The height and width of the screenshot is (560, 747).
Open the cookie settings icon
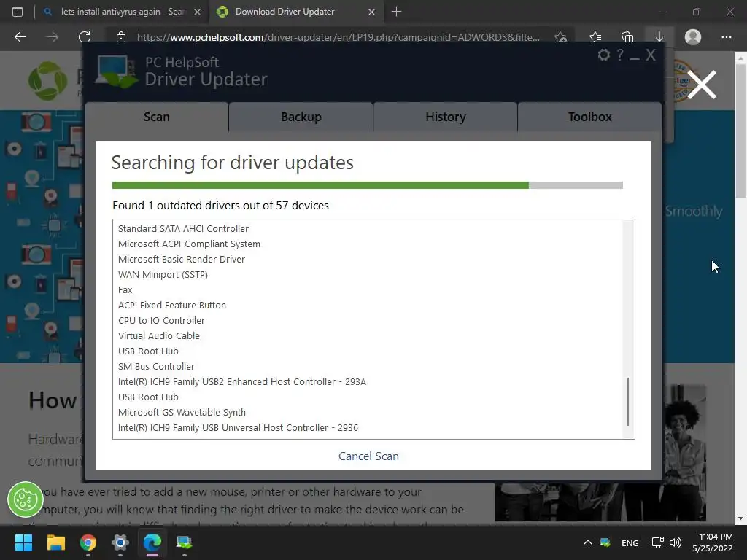click(x=26, y=499)
